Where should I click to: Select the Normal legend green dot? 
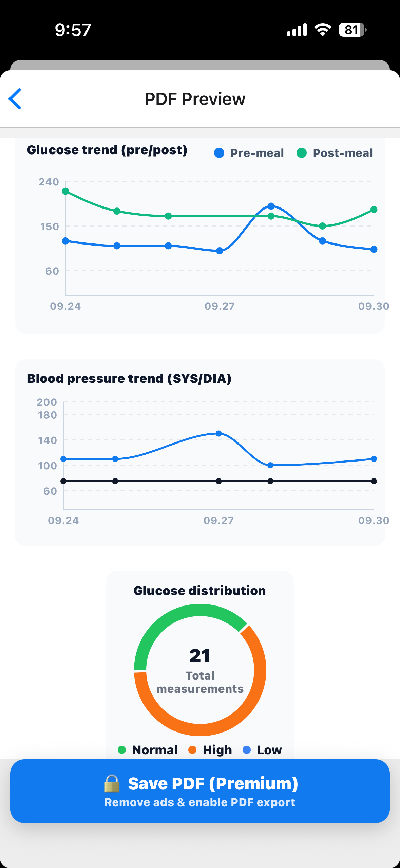[x=122, y=750]
